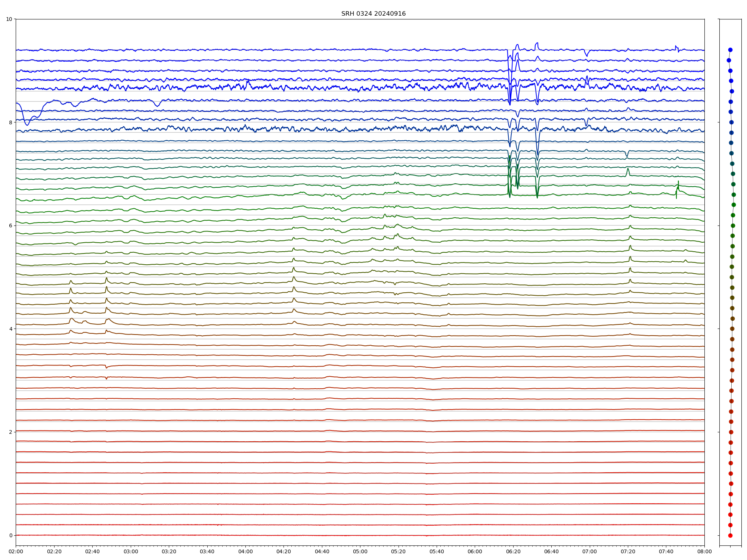747x560 pixels.
Task: Click the y-axis label 6
Action: coord(10,225)
